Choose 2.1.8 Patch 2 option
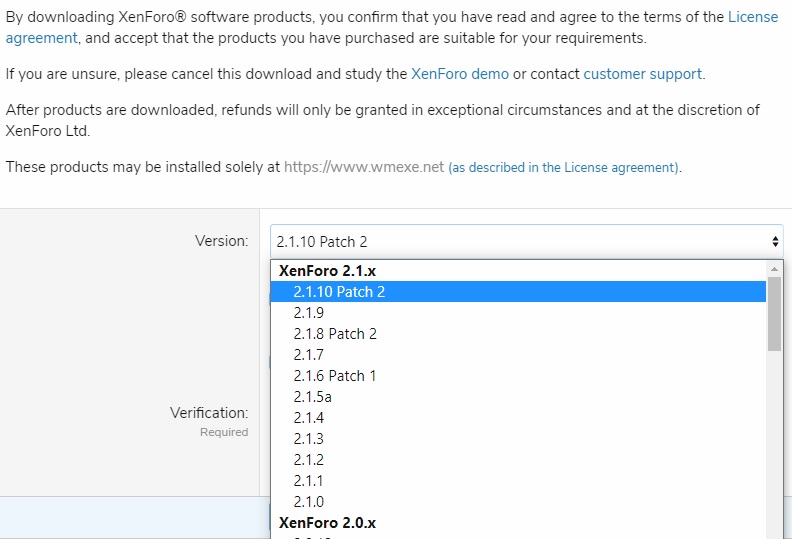792x539 pixels. tap(518, 334)
